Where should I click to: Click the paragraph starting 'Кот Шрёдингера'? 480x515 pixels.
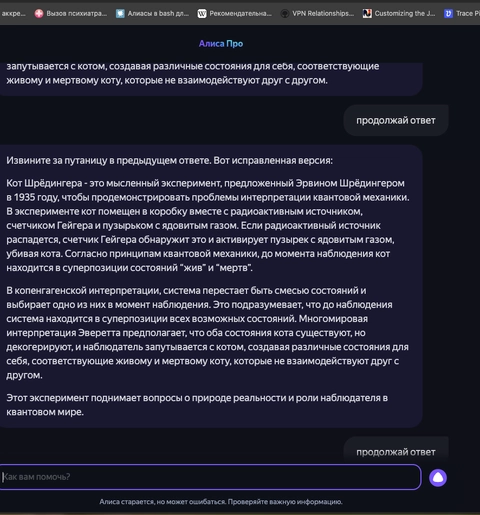pos(208,225)
